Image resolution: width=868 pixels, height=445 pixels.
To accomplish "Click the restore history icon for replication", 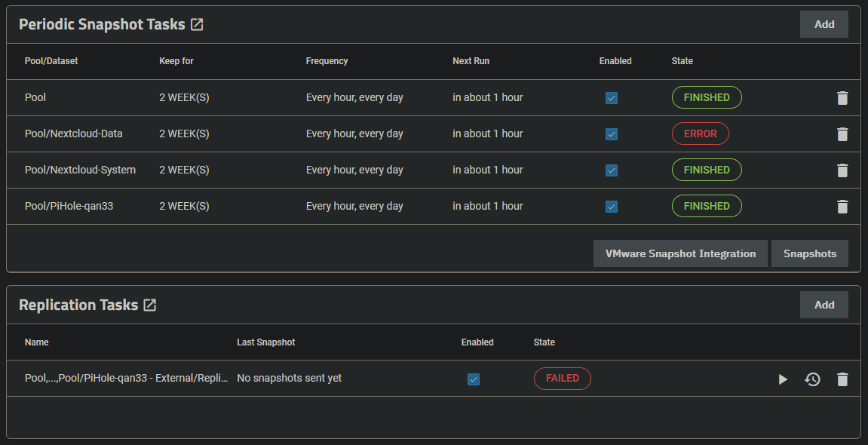I will coord(812,379).
